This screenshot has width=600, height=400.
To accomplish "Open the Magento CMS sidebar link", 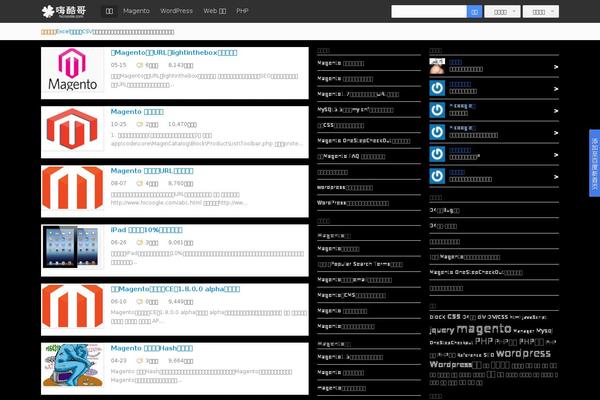I will click(x=351, y=295).
